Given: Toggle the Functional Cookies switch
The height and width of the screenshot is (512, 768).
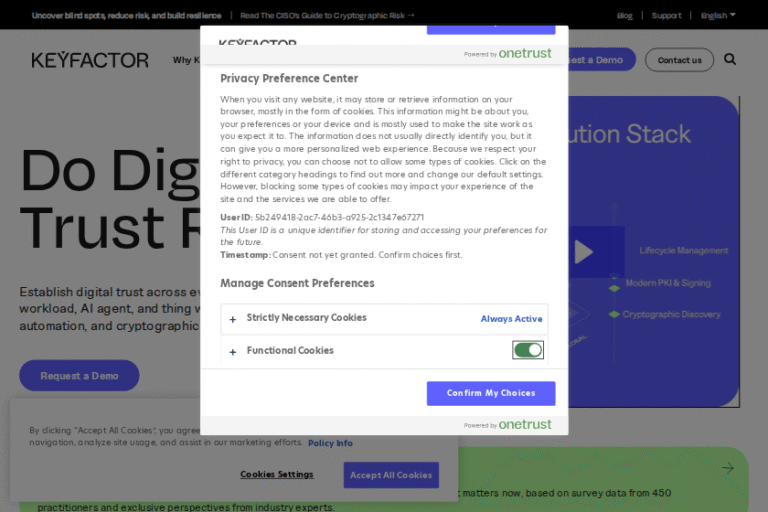Looking at the screenshot, I should pyautogui.click(x=527, y=350).
